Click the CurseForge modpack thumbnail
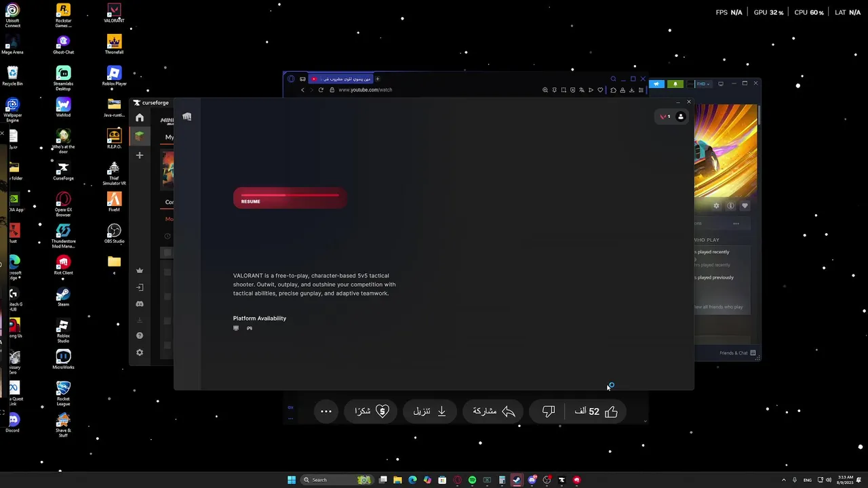 click(x=167, y=169)
